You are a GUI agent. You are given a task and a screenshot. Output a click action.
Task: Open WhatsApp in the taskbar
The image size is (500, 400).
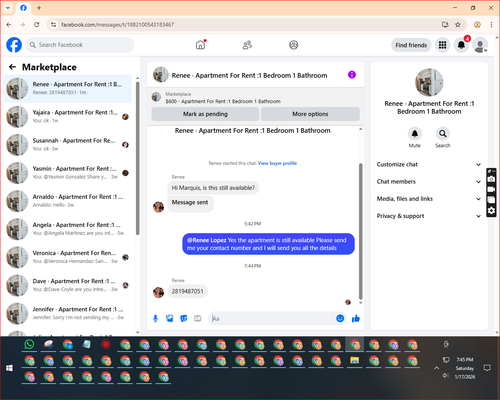click(x=29, y=344)
